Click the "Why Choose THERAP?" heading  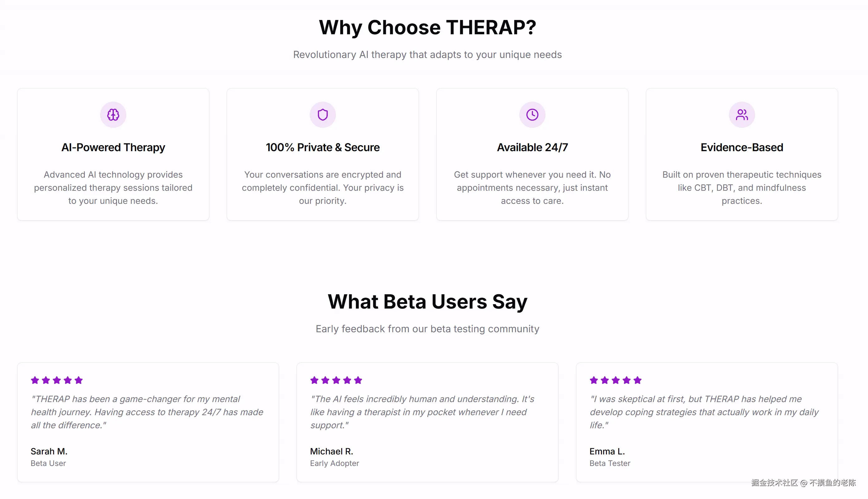coord(427,27)
